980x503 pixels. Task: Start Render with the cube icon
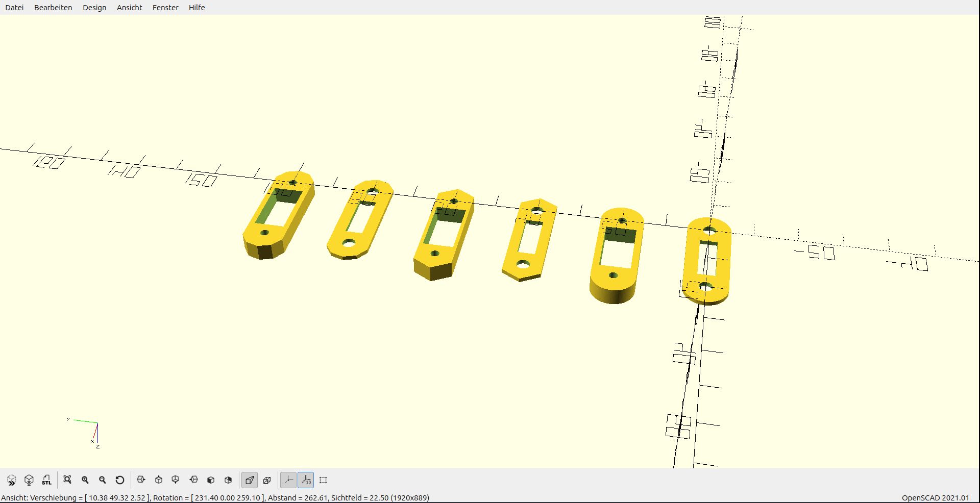pyautogui.click(x=29, y=480)
